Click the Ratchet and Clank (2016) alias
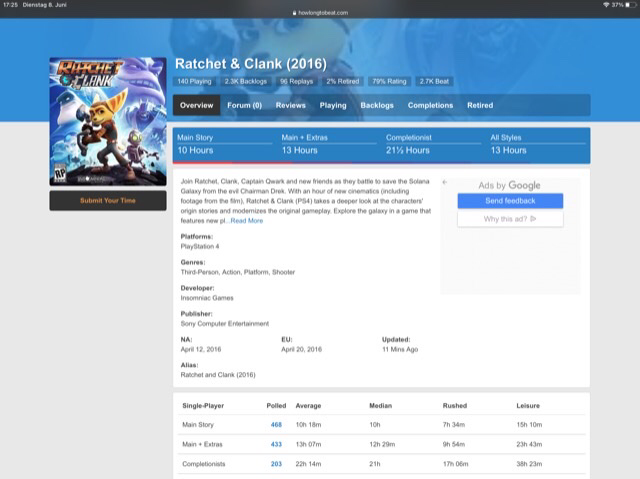This screenshot has height=479, width=640. point(218,375)
